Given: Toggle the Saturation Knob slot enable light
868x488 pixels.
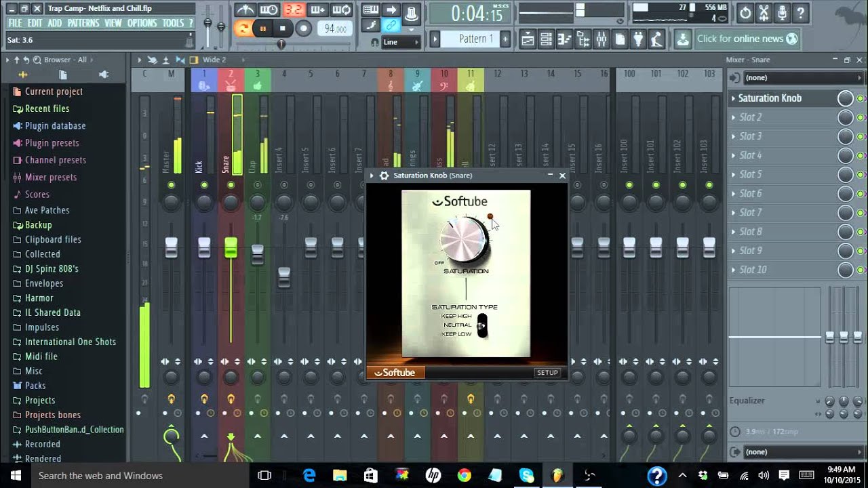Looking at the screenshot, I should coord(861,99).
